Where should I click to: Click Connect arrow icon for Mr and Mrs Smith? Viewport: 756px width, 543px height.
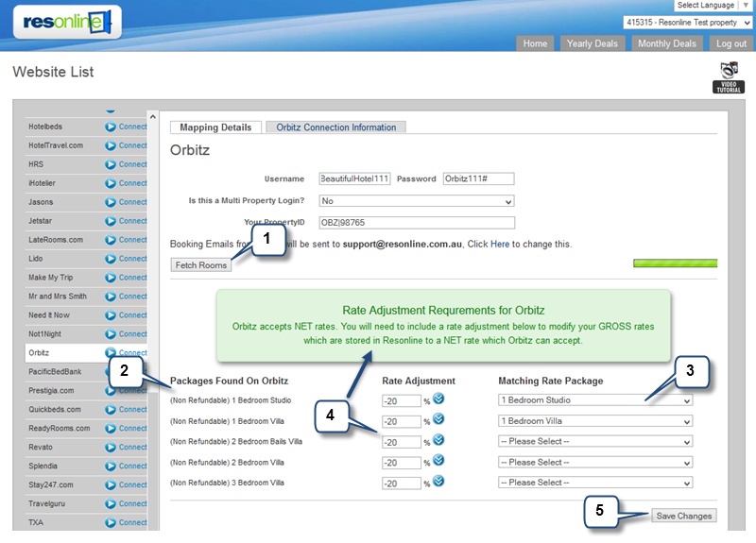(x=111, y=297)
